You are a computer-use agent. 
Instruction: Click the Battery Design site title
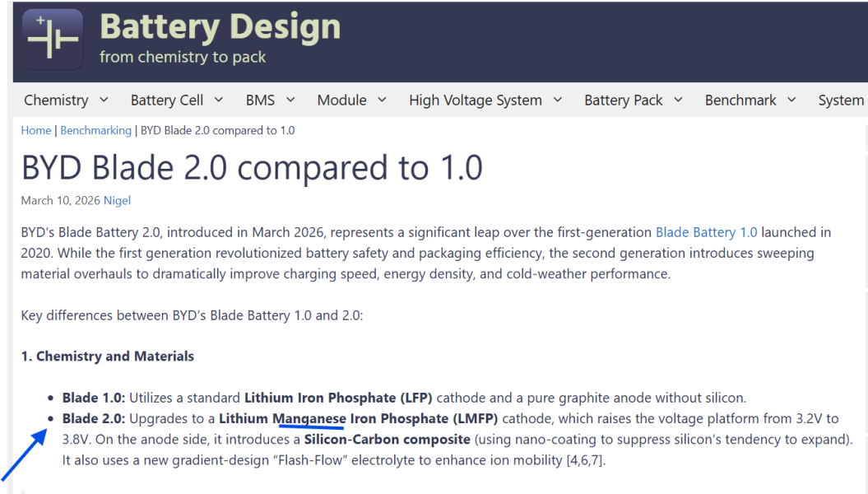pyautogui.click(x=220, y=27)
